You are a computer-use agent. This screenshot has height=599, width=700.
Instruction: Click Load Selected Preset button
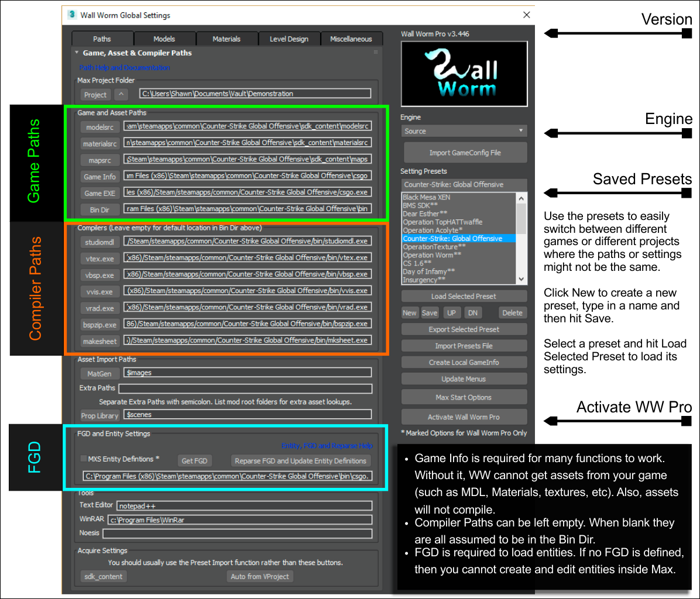464,296
